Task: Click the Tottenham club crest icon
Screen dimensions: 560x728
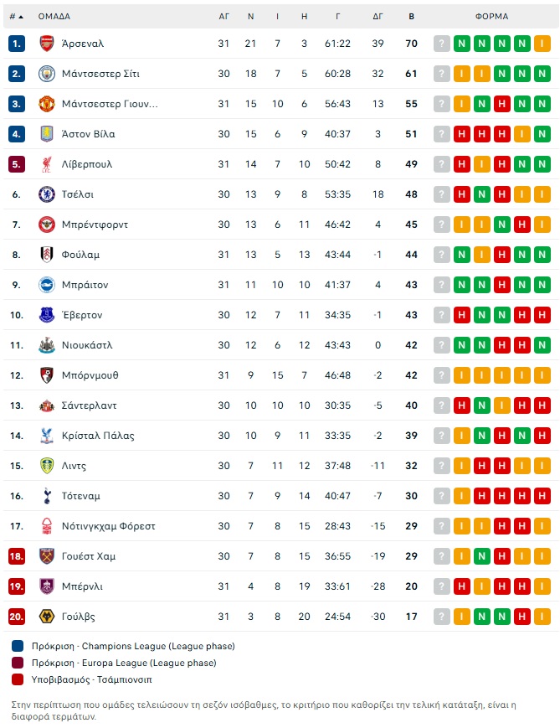Action: tap(47, 496)
